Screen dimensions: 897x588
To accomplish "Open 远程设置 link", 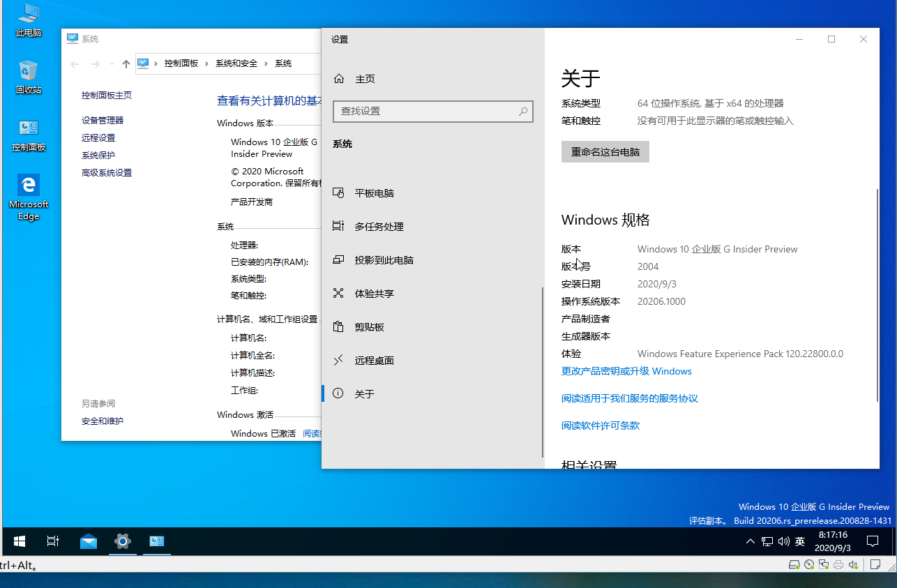I will tap(98, 138).
